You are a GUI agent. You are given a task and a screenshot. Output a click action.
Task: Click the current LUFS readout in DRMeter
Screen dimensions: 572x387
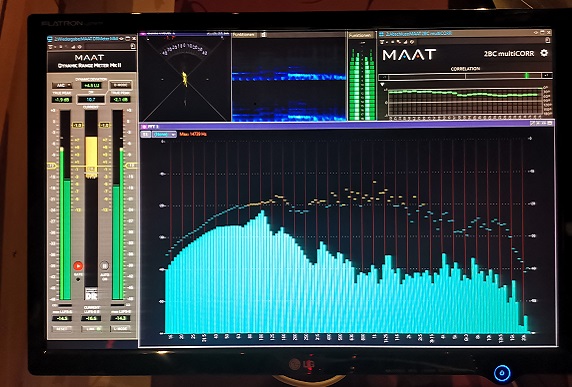pyautogui.click(x=91, y=318)
